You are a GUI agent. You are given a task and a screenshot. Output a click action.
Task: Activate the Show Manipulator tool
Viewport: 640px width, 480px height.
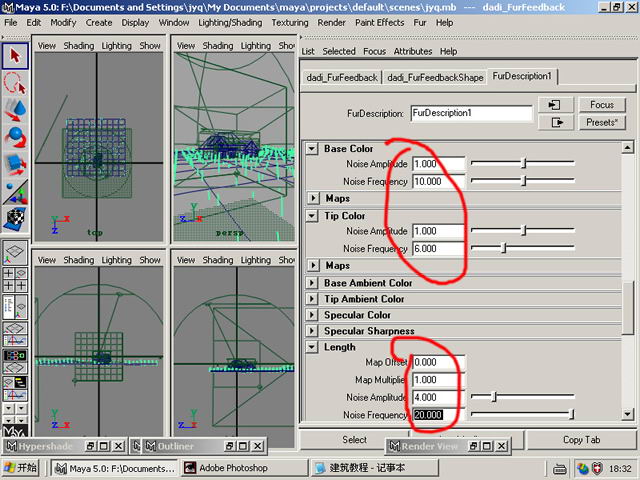[x=16, y=192]
